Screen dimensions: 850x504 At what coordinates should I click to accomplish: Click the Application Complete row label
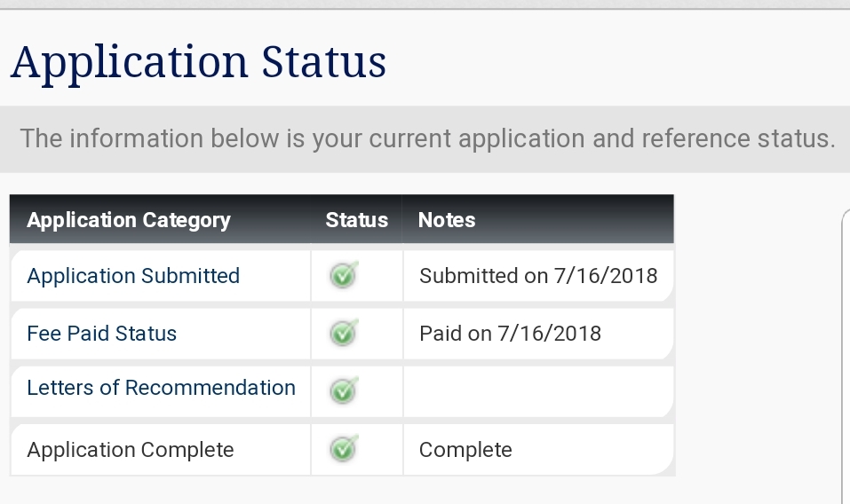(x=130, y=450)
